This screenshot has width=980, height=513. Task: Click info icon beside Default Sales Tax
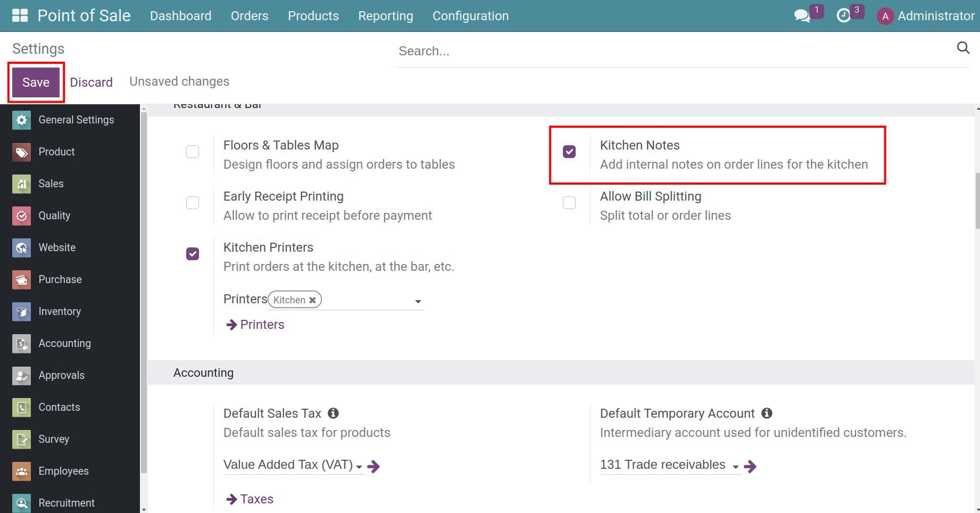point(333,413)
